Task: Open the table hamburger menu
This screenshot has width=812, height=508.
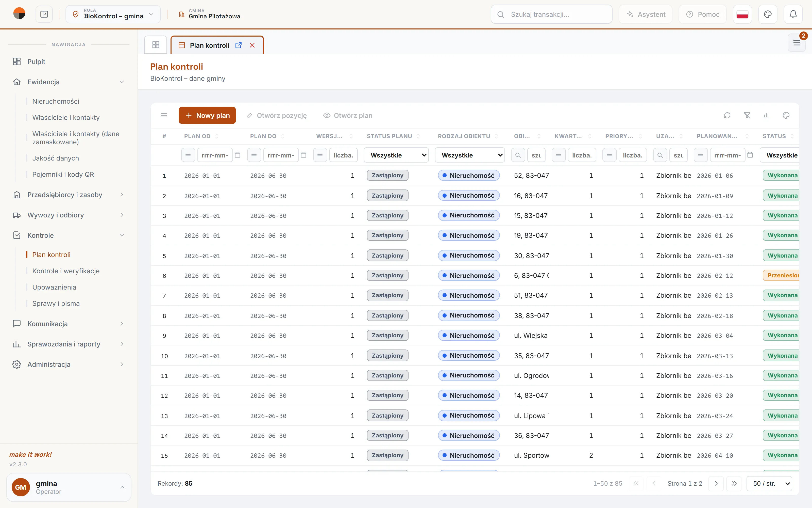Action: tap(164, 115)
